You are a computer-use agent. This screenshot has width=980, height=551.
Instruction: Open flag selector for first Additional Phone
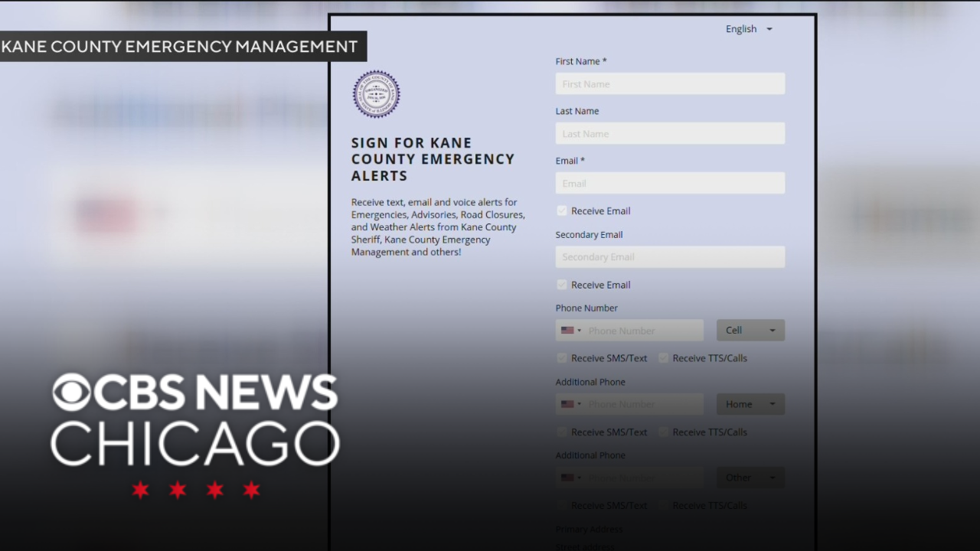click(x=570, y=404)
